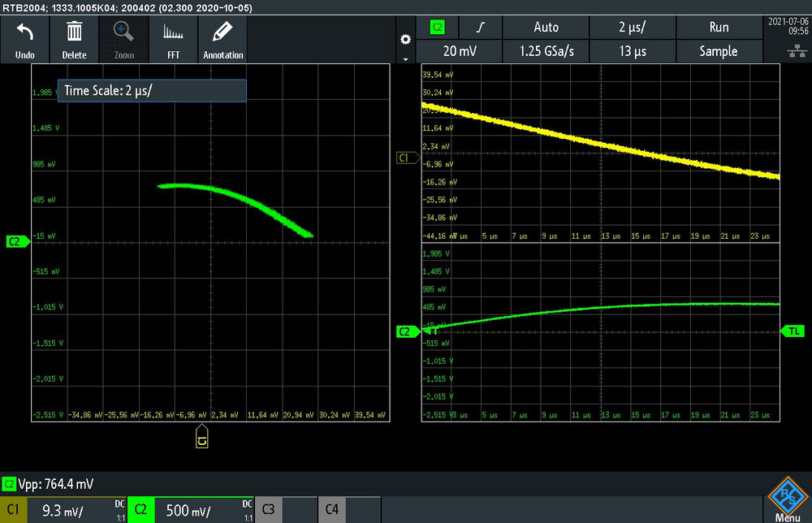Change the Sample acquisition mode
Viewport: 812px width, 523px height.
pos(719,51)
